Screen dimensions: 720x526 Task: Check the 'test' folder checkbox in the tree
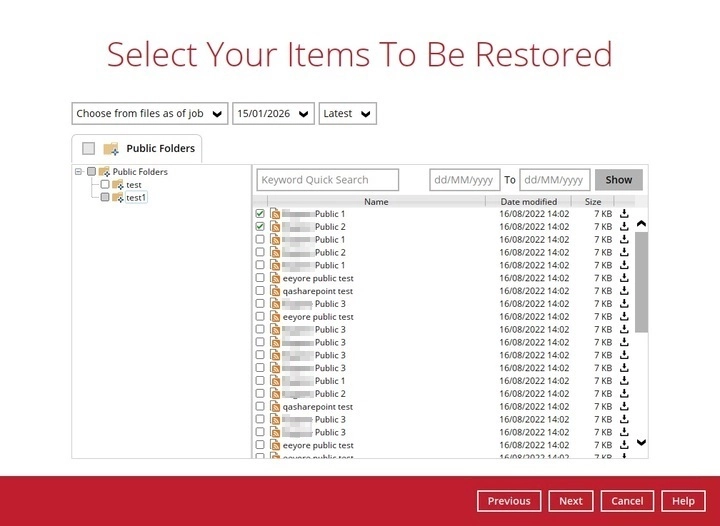(x=105, y=185)
